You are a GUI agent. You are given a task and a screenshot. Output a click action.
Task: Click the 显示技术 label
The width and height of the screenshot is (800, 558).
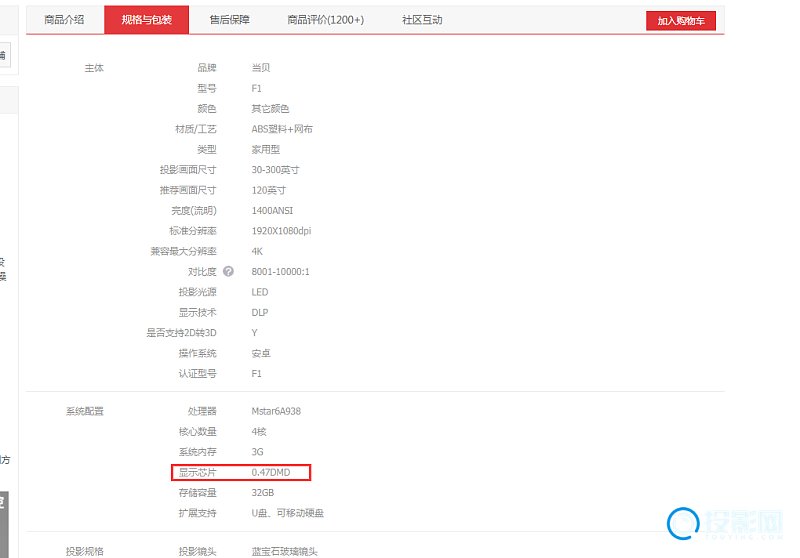[197, 313]
